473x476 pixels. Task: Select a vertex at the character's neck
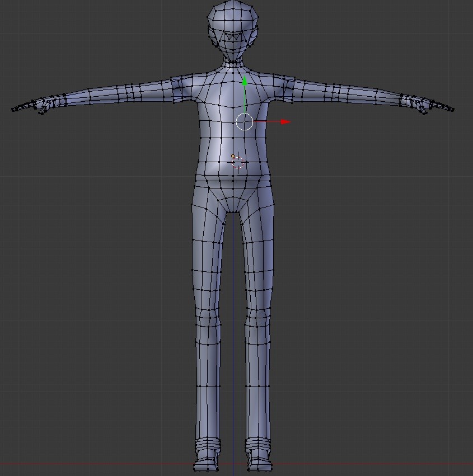pyautogui.click(x=232, y=62)
